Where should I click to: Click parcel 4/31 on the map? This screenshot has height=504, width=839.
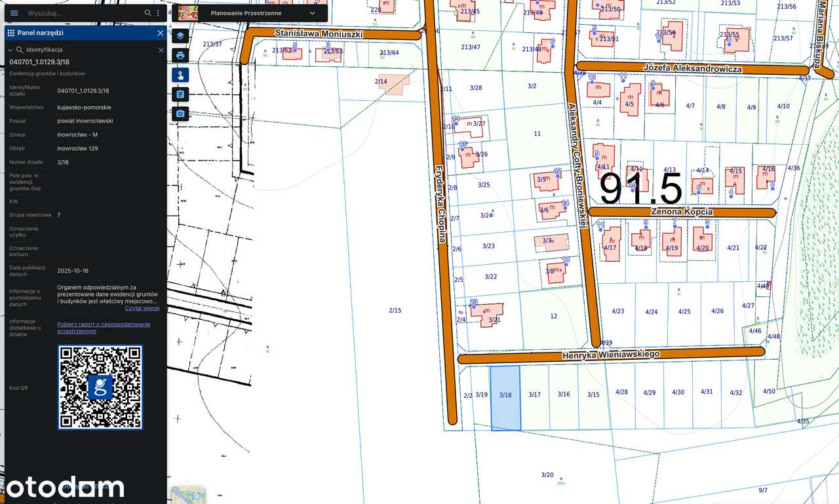click(707, 391)
